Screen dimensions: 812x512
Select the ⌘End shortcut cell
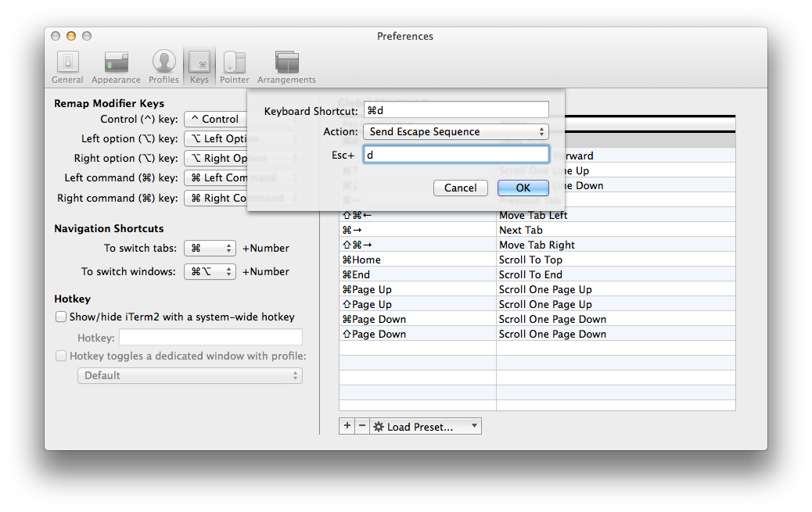(x=418, y=275)
